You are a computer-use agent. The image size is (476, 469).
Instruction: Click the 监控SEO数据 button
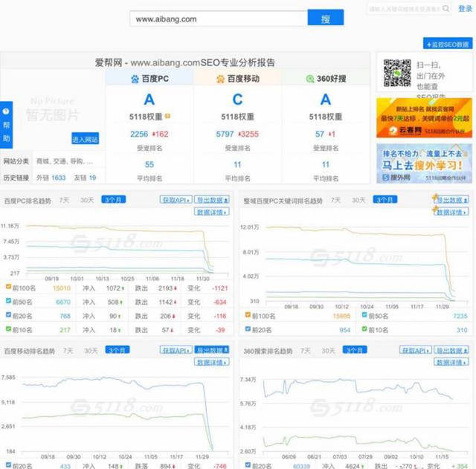[447, 44]
